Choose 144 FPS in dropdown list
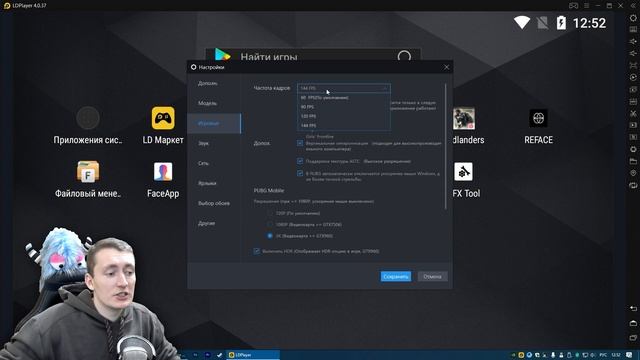640x360 pixels. point(344,125)
